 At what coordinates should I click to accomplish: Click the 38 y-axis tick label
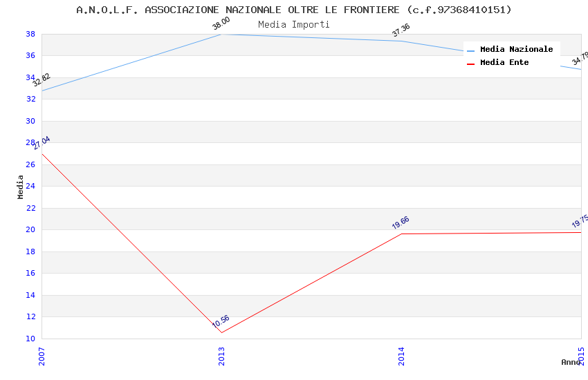30,34
